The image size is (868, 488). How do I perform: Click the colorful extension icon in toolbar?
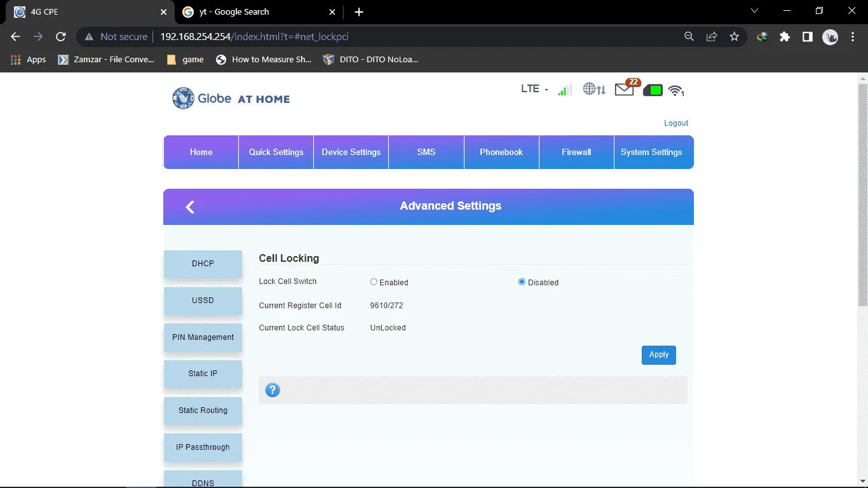pyautogui.click(x=762, y=37)
